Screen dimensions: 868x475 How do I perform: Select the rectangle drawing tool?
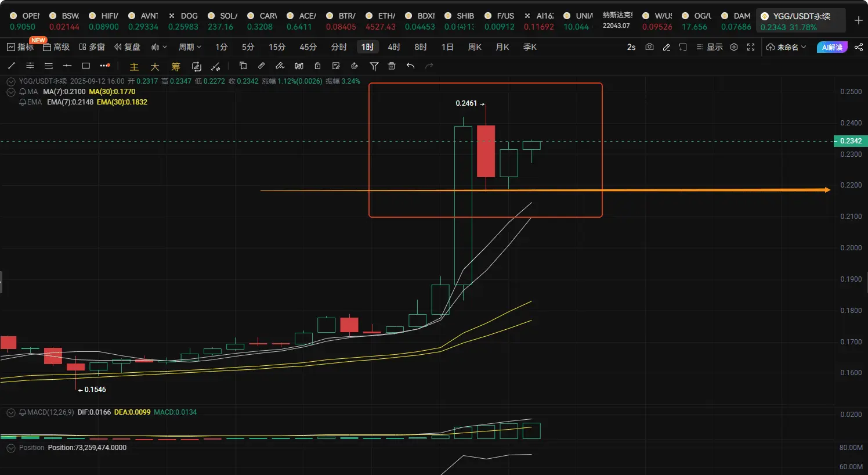[x=86, y=66]
